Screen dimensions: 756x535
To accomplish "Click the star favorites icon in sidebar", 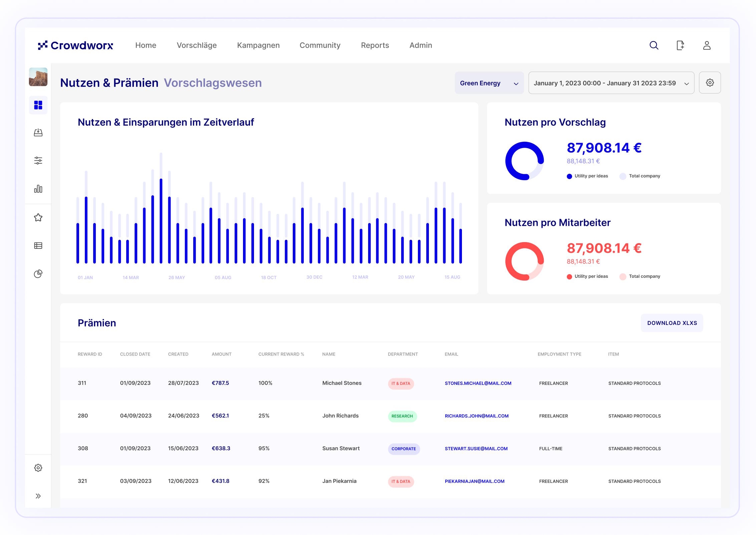I will click(38, 217).
